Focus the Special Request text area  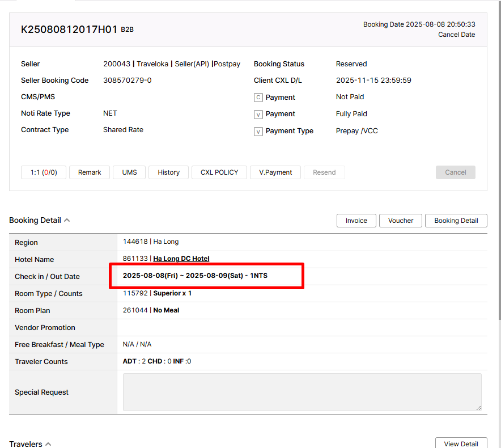pyautogui.click(x=302, y=392)
